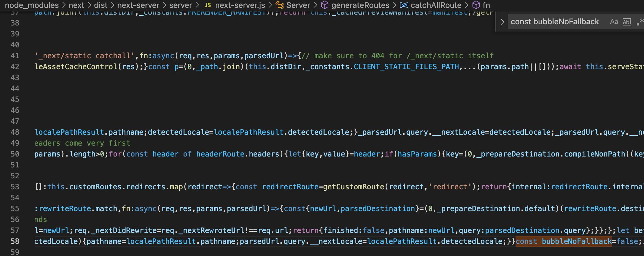Click line number 48 in gutter

click(x=15, y=132)
